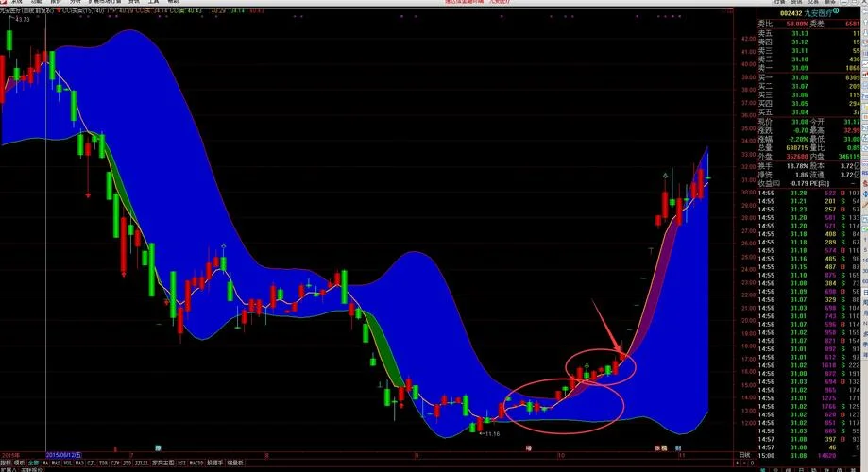
Task: Select the 卖二 price 31.10
Action: point(799,59)
